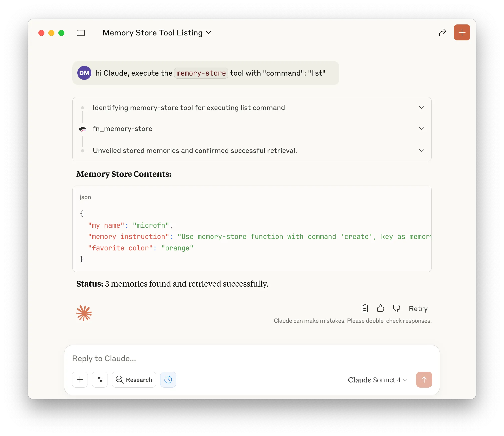Click the share arrow icon
Image resolution: width=504 pixels, height=436 pixels.
click(x=442, y=32)
